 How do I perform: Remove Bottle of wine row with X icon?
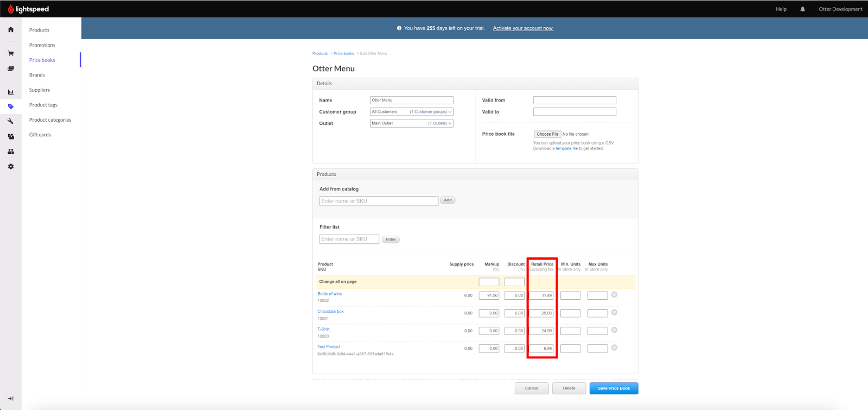(x=614, y=295)
